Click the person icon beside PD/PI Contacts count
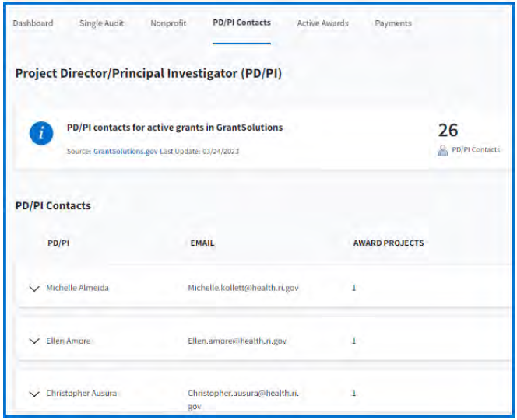Image resolution: width=517 pixels, height=420 pixels. coord(442,150)
